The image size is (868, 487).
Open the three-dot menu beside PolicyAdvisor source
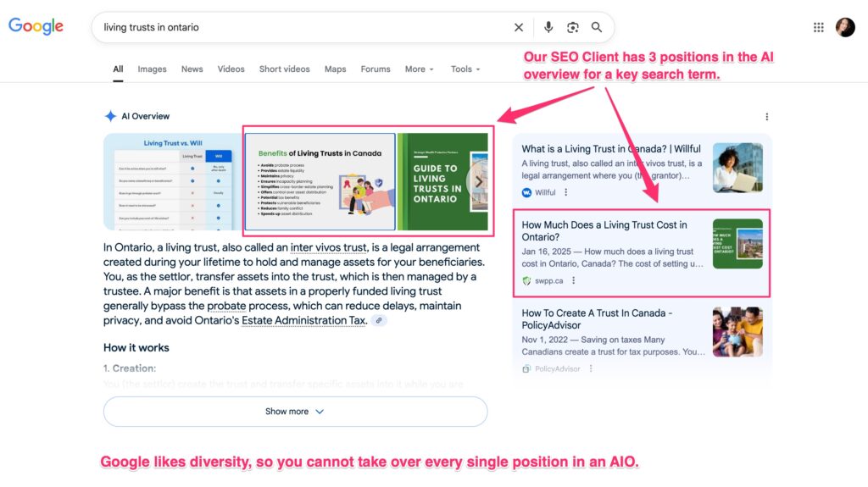click(591, 368)
